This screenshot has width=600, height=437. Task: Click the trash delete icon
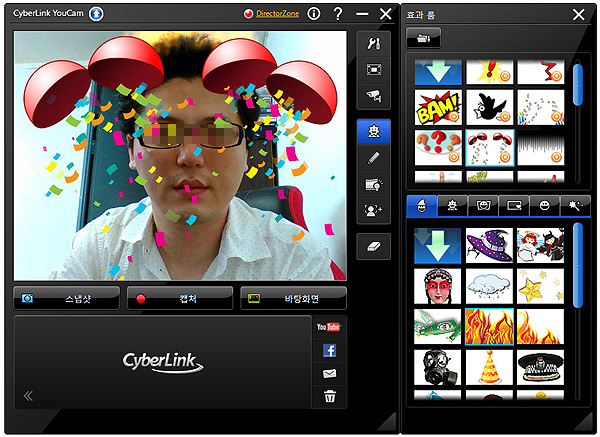330,396
